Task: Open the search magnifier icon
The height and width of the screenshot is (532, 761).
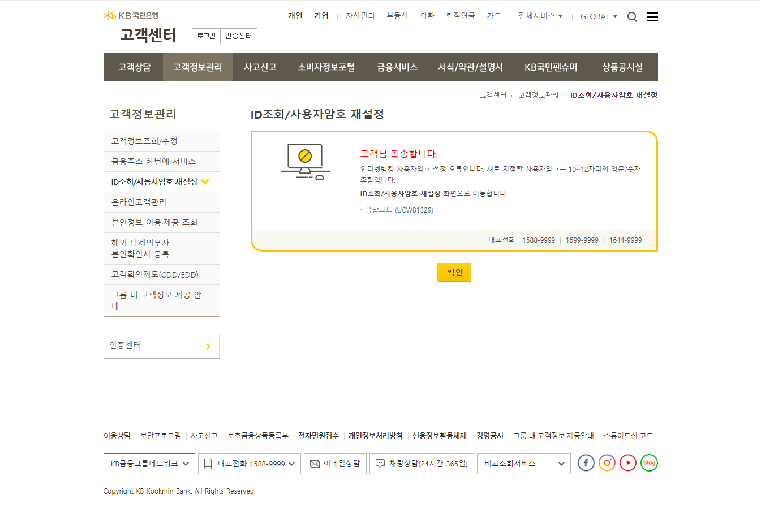Action: [632, 17]
